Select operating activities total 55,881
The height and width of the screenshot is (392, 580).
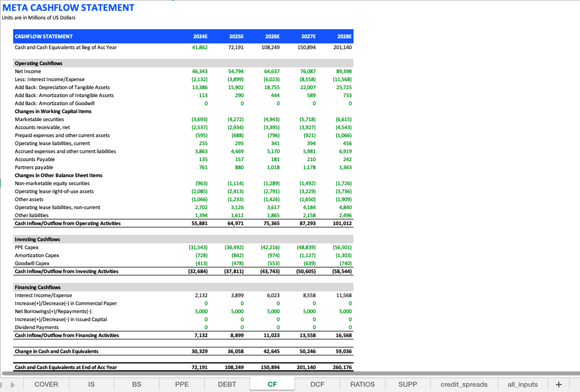tap(200, 223)
